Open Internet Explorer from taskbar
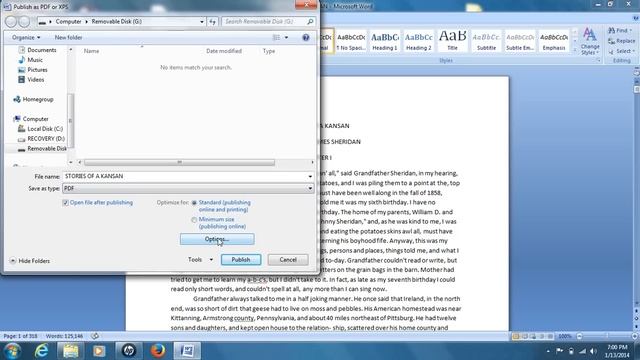Screen dimensions: 640x360 (x=41, y=351)
